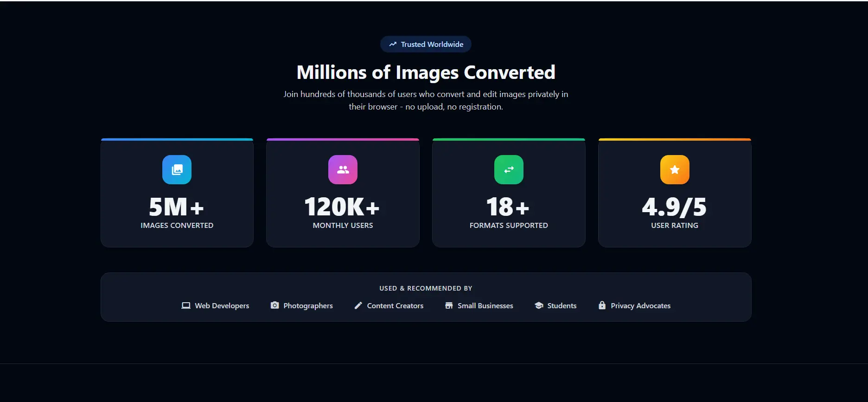
Task: Click the graduation cap icon beside Students
Action: pyautogui.click(x=539, y=305)
